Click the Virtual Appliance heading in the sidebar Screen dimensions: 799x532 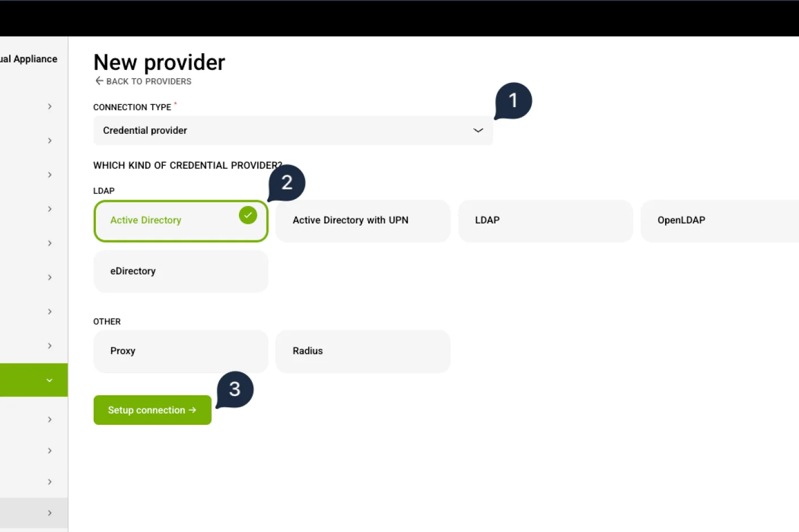(x=28, y=58)
